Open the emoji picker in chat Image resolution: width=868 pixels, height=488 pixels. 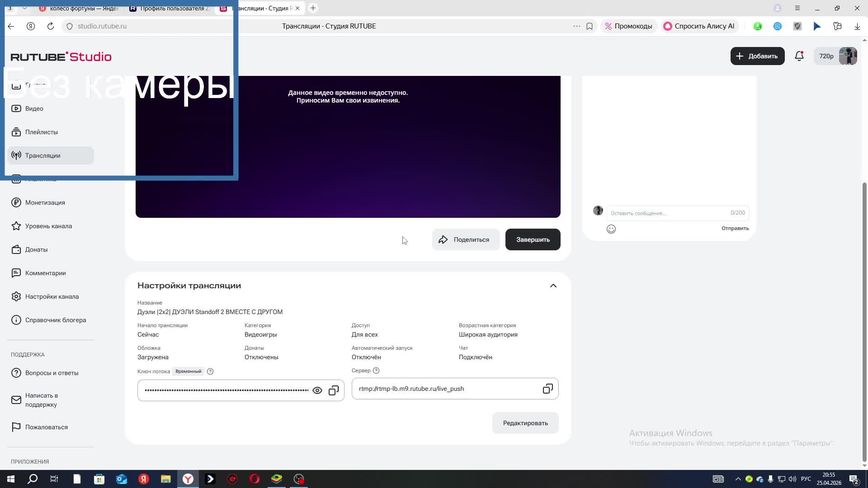pos(611,229)
